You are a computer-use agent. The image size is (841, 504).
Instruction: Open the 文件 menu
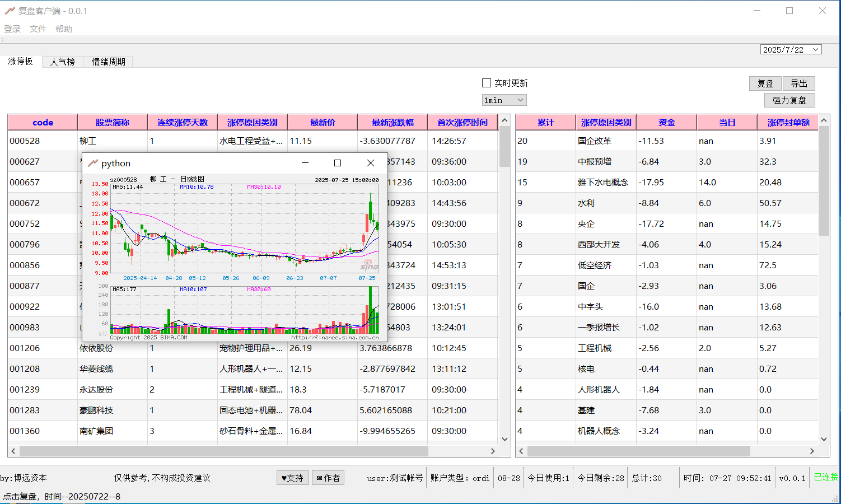tap(38, 29)
